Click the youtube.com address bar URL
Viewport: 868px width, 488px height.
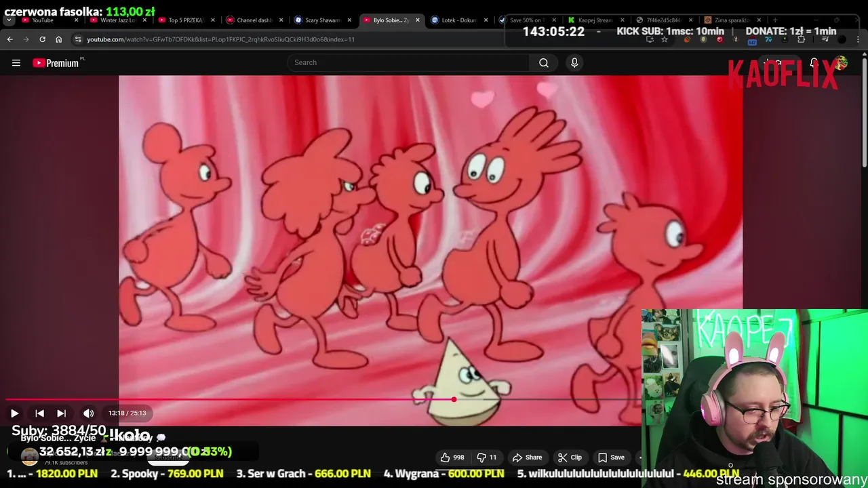click(x=220, y=39)
